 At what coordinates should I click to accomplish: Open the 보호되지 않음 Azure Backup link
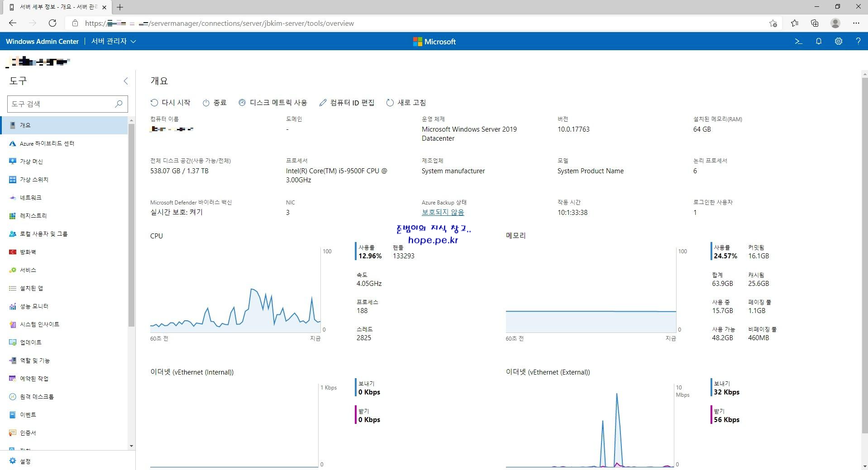pos(443,212)
